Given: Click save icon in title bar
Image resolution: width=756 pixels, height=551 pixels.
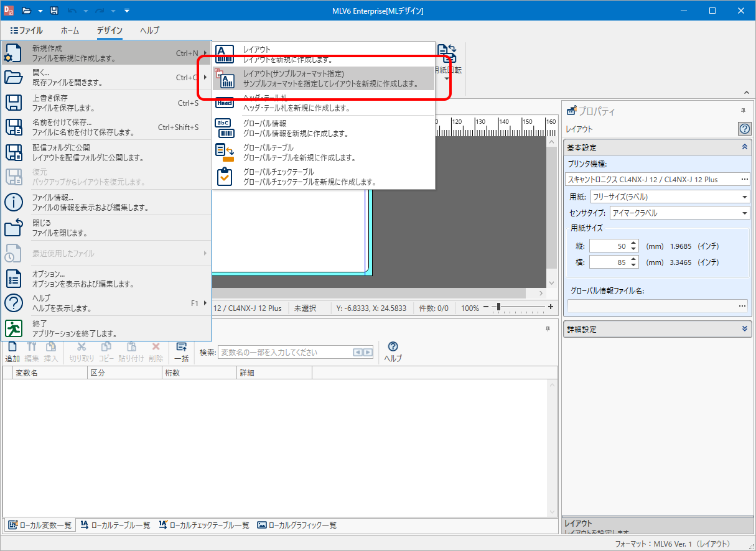Looking at the screenshot, I should point(54,11).
